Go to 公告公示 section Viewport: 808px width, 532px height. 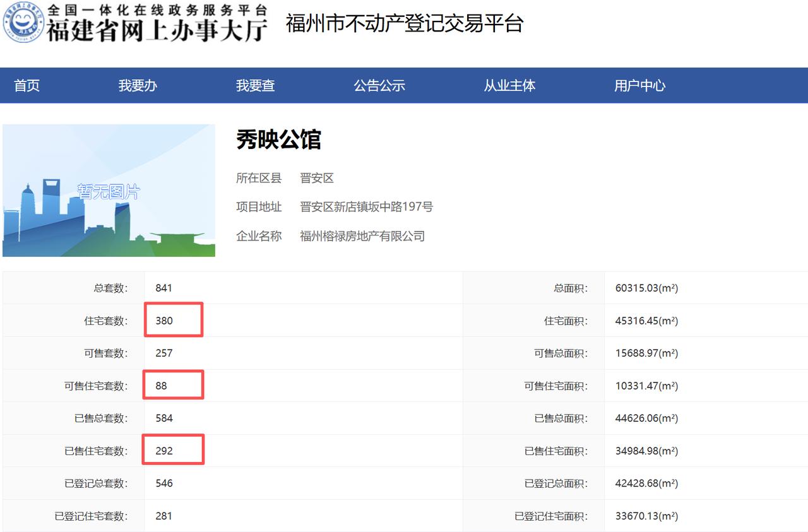coord(379,86)
